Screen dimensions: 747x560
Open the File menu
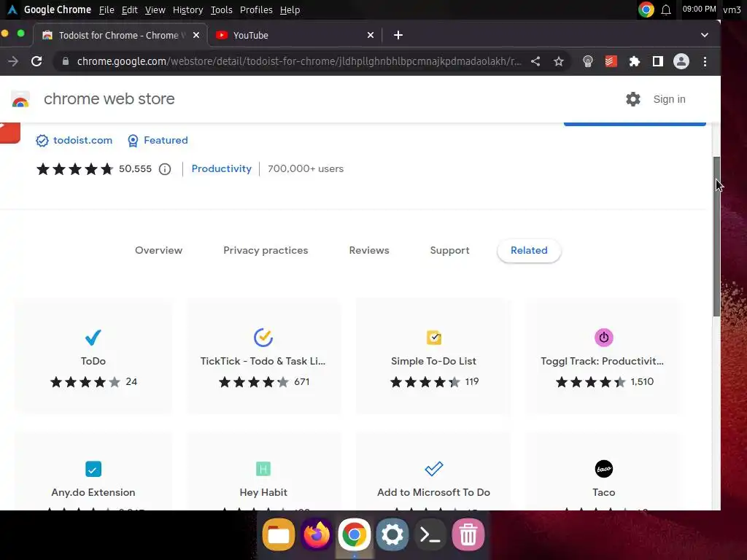(x=107, y=10)
